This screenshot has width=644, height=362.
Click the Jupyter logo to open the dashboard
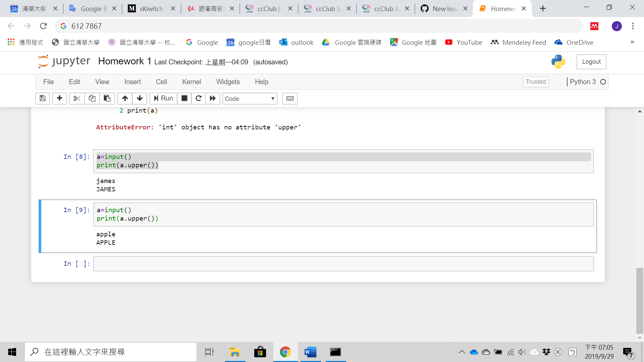(x=64, y=61)
